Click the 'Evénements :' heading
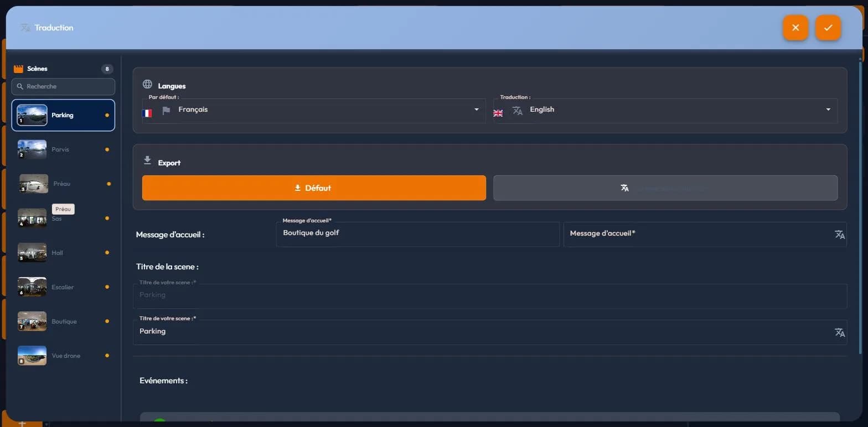868x427 pixels. pos(163,381)
